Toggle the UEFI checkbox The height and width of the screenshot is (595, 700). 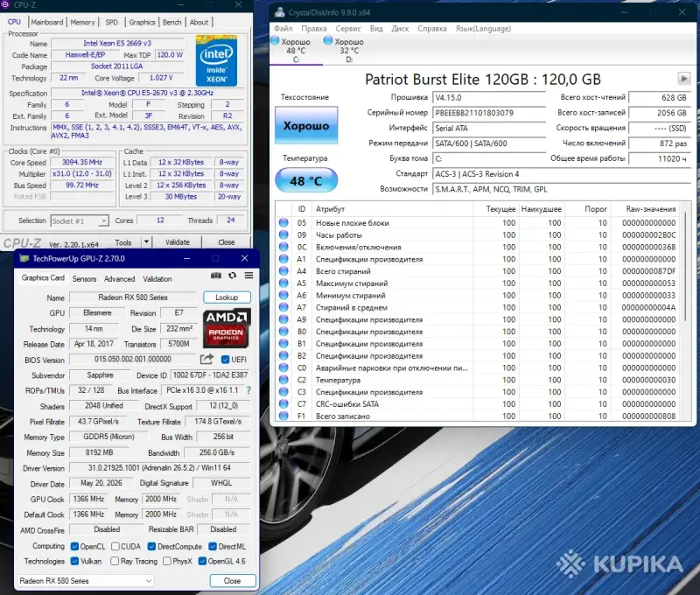tap(225, 360)
